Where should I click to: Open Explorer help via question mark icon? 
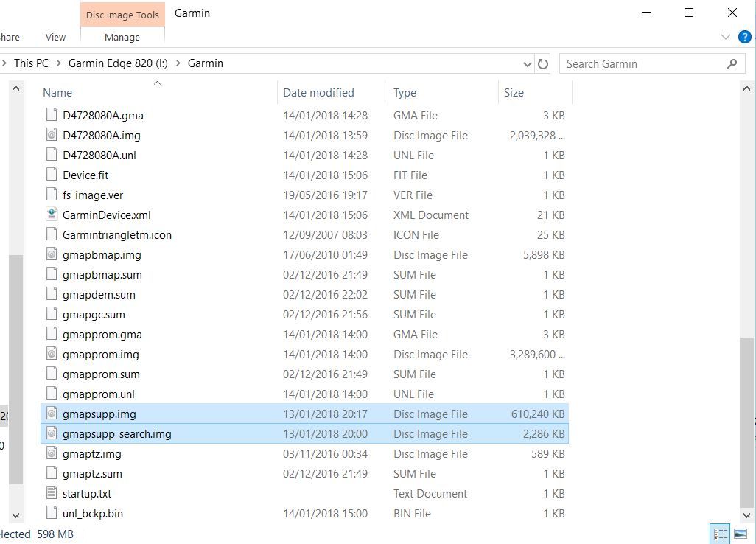744,37
